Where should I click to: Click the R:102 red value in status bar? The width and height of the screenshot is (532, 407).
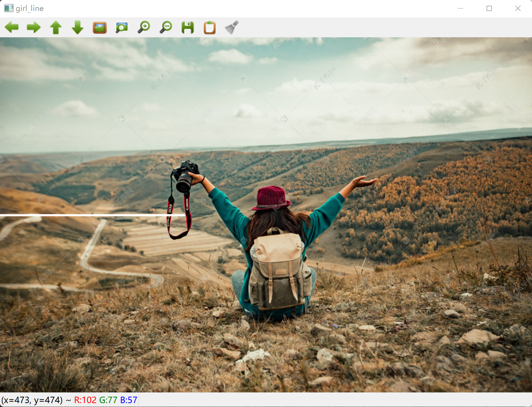(x=85, y=400)
